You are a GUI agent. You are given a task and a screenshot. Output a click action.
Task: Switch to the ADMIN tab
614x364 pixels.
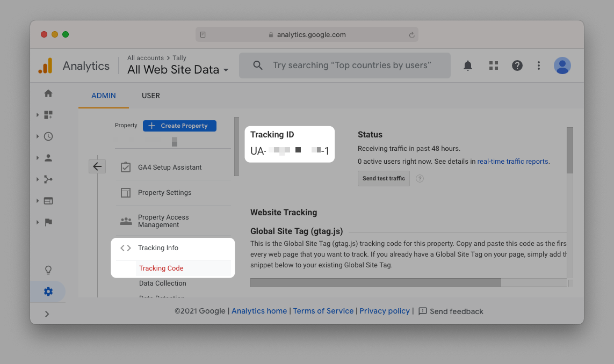coord(103,96)
